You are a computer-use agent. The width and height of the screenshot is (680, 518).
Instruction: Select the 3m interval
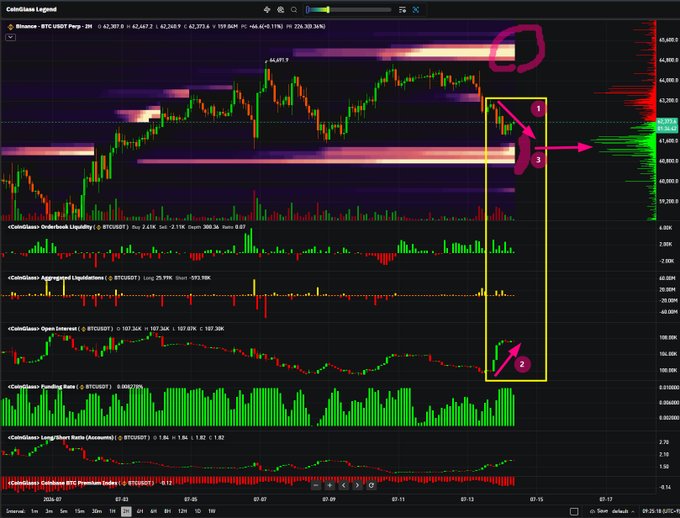[49, 511]
